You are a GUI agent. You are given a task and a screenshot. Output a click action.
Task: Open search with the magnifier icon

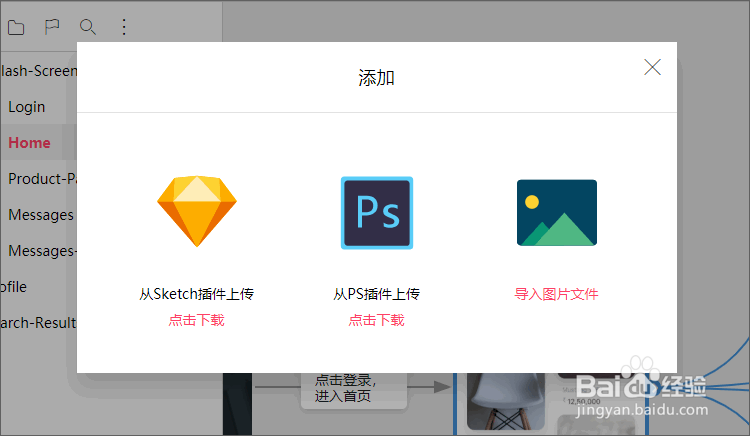(88, 27)
